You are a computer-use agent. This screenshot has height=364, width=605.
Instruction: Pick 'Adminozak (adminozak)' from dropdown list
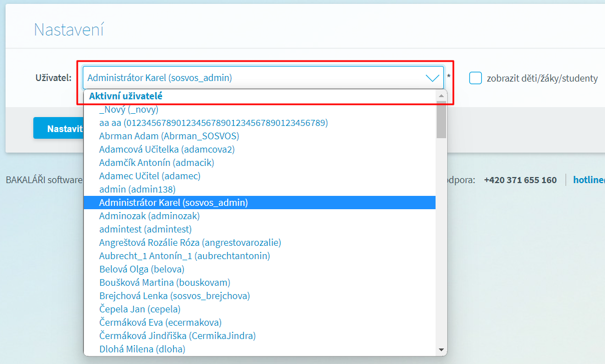149,216
